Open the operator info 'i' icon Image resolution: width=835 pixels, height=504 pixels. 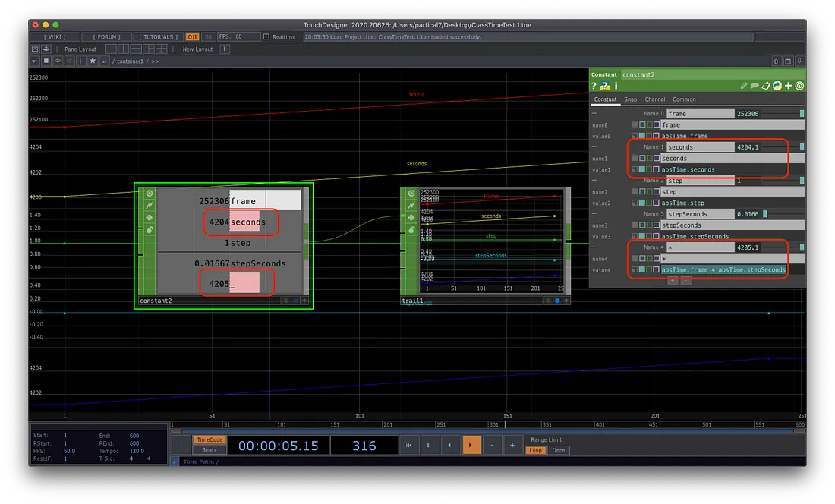point(616,86)
